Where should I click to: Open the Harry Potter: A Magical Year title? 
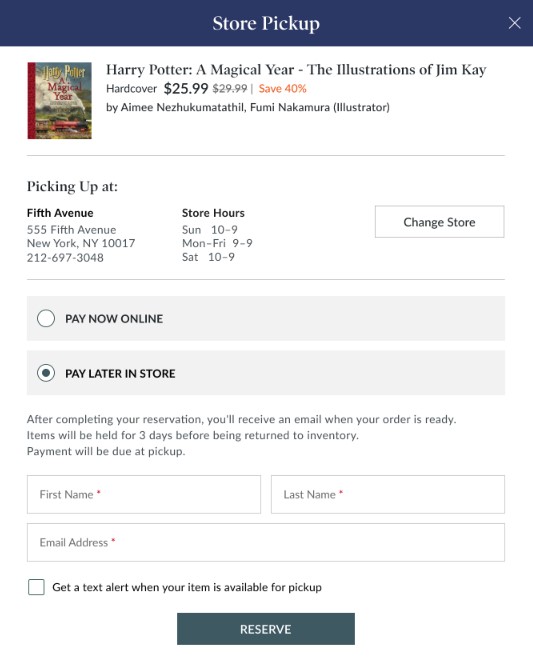tap(296, 69)
